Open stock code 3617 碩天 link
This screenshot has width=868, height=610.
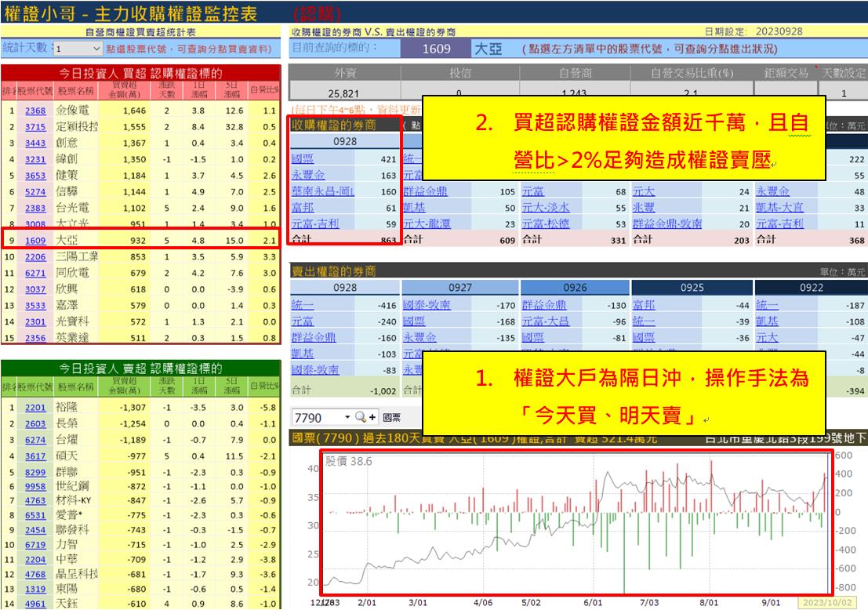pyautogui.click(x=35, y=456)
